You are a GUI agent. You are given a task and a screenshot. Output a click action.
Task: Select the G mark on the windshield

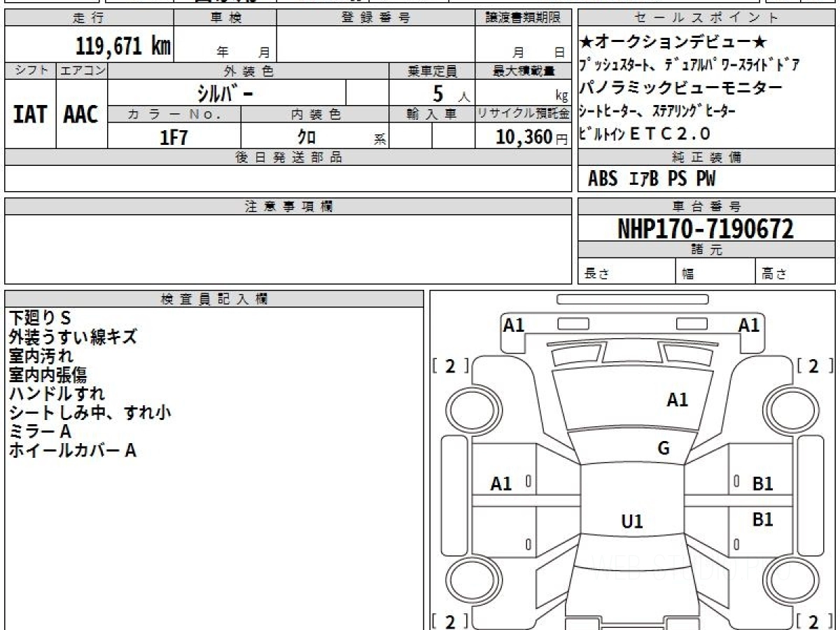pyautogui.click(x=664, y=449)
